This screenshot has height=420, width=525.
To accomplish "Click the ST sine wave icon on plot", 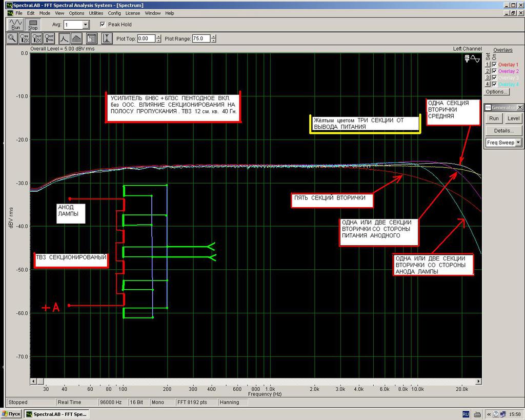I will pos(472,58).
